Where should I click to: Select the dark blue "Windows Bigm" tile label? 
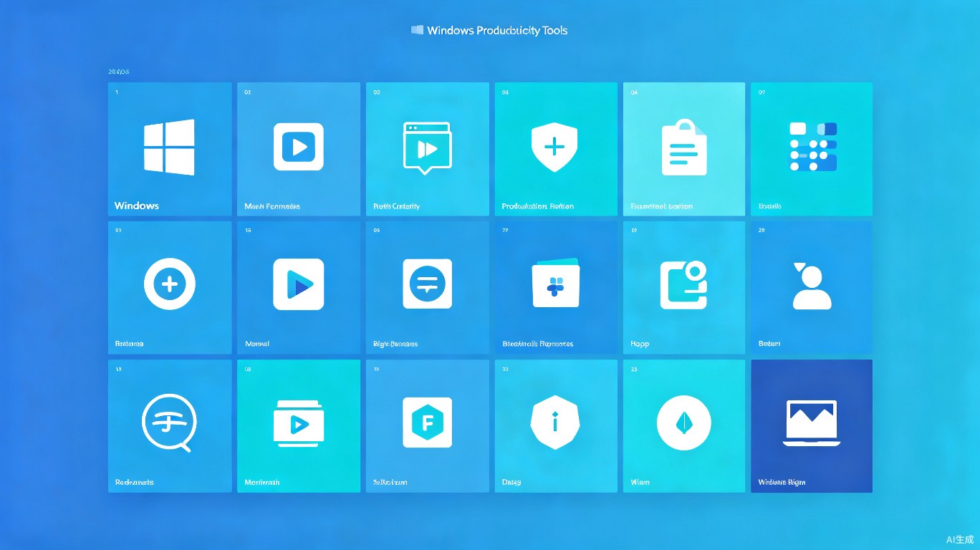coord(782,482)
